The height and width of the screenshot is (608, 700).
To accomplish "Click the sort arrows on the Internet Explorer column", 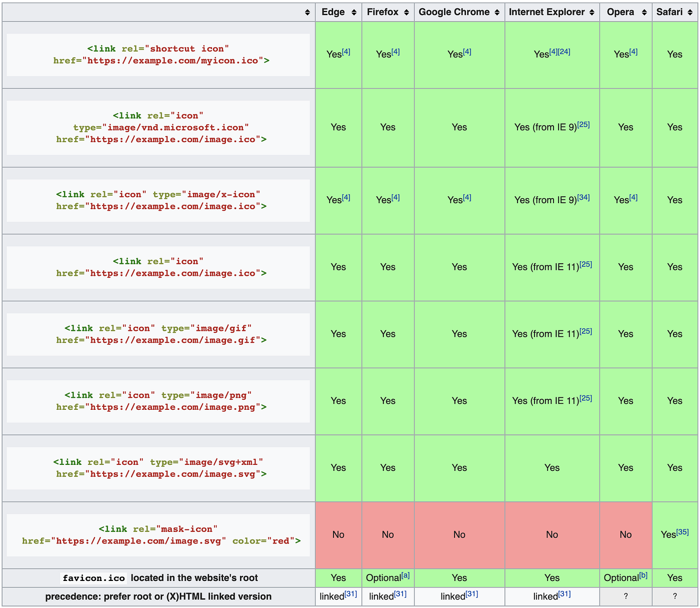I will coord(591,12).
